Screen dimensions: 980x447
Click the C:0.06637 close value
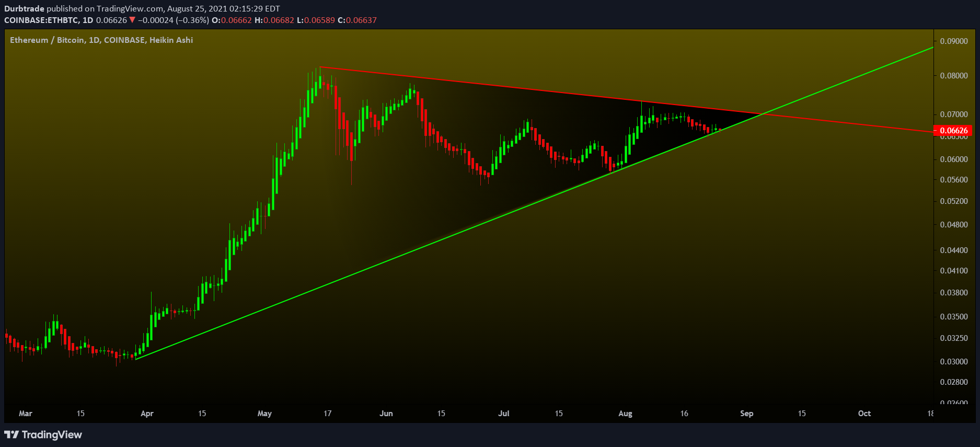point(357,20)
